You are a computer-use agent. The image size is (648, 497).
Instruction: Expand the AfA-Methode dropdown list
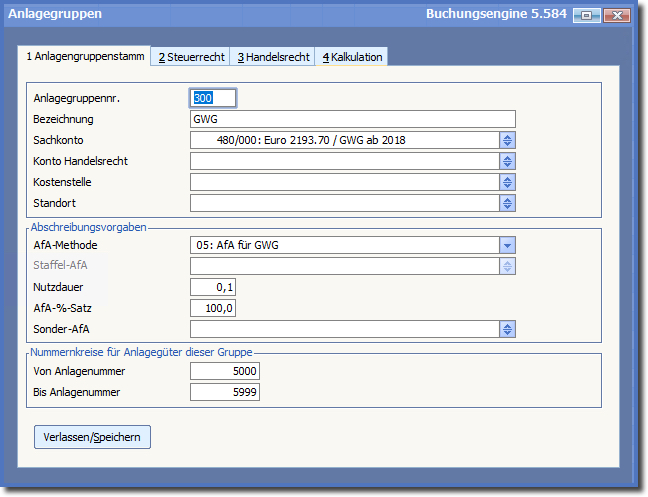(507, 245)
